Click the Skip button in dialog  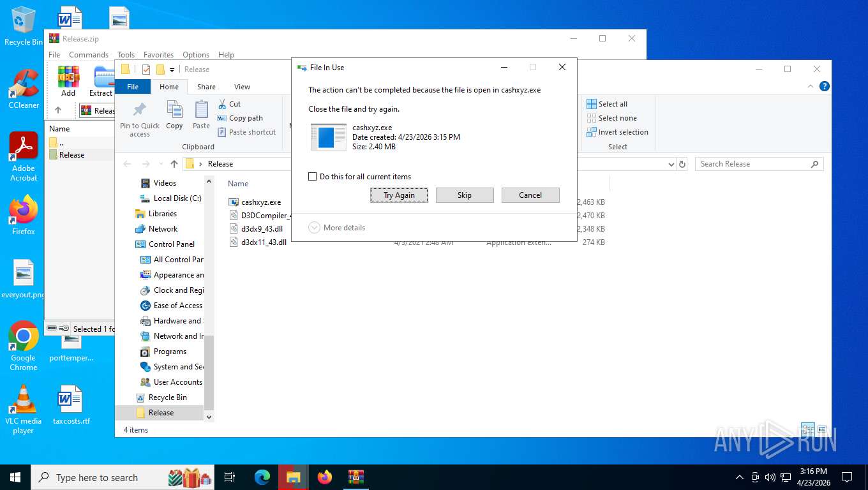coord(465,195)
